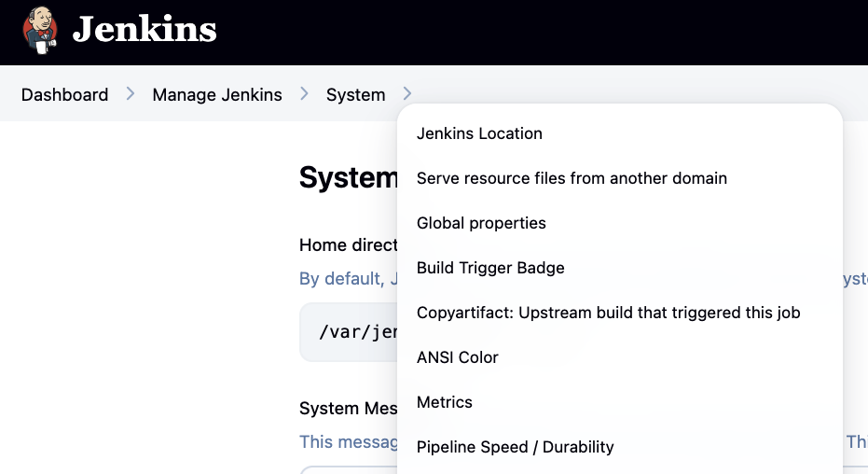The width and height of the screenshot is (868, 474).
Task: Click 'This message' description text
Action: pos(348,442)
